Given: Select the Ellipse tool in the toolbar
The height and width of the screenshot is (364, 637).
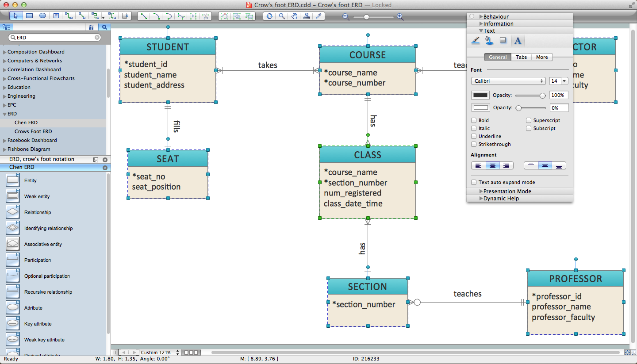Looking at the screenshot, I should [42, 16].
